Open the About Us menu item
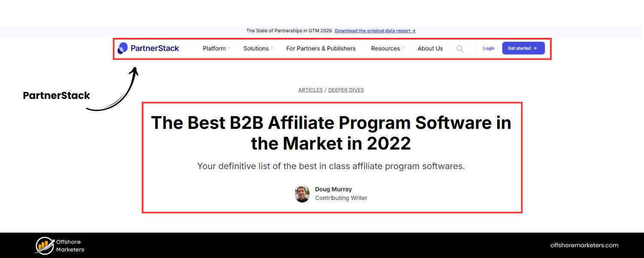 tap(430, 49)
